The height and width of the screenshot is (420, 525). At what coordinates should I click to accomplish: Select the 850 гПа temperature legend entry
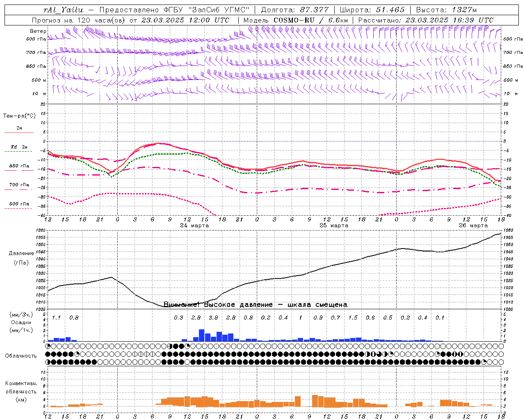[x=19, y=166]
